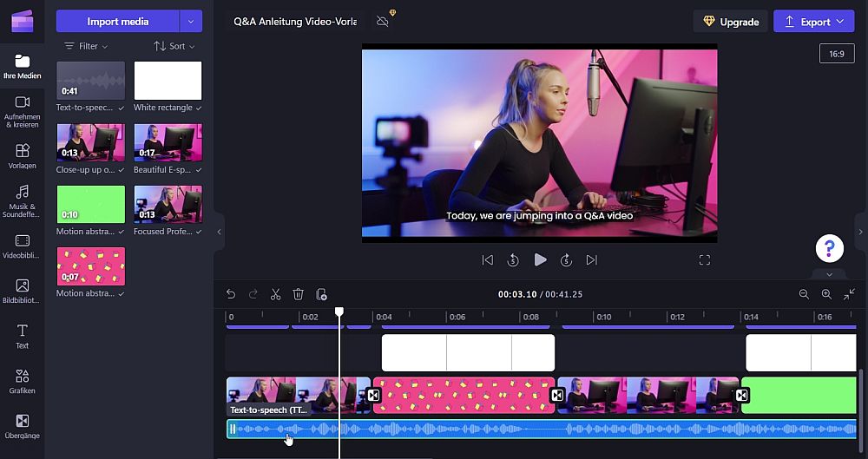Open the help question mark button
Screen dimensions: 868x459
(829, 249)
